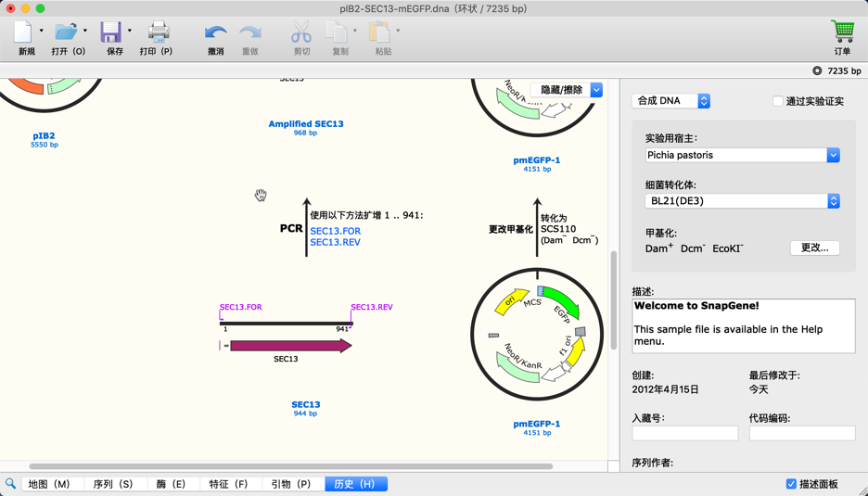Viewport: 868px width, 496px height.
Task: Click the New file (新规) icon
Action: (24, 32)
